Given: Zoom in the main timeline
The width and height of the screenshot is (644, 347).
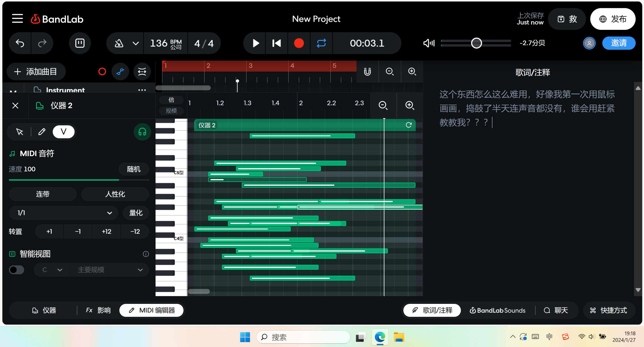Looking at the screenshot, I should point(412,72).
